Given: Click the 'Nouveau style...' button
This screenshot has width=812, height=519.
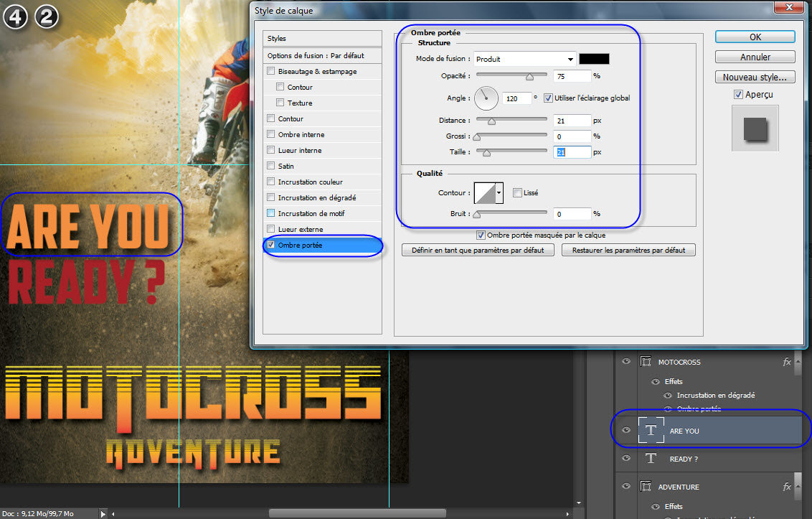Looking at the screenshot, I should 755,77.
